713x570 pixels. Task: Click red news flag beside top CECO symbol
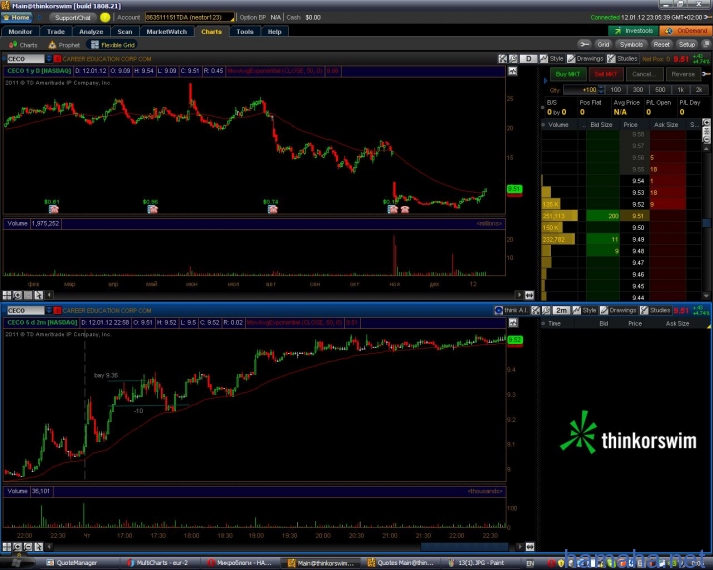coord(57,59)
